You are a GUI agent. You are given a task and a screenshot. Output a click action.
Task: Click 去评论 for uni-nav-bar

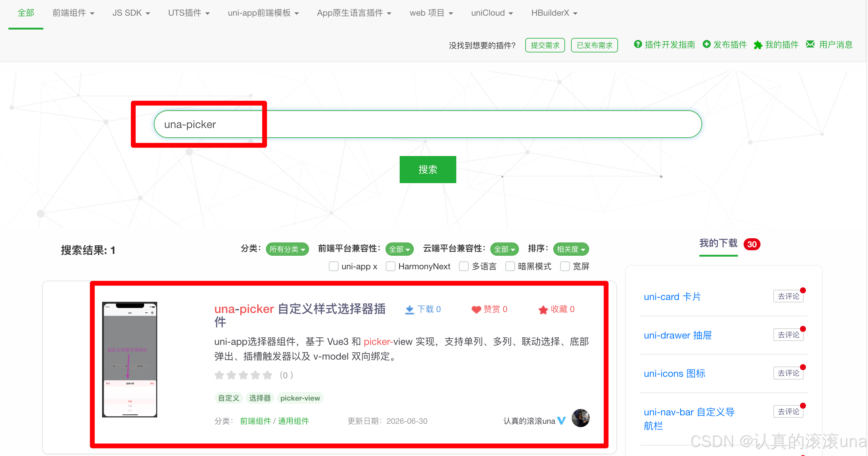pyautogui.click(x=788, y=411)
